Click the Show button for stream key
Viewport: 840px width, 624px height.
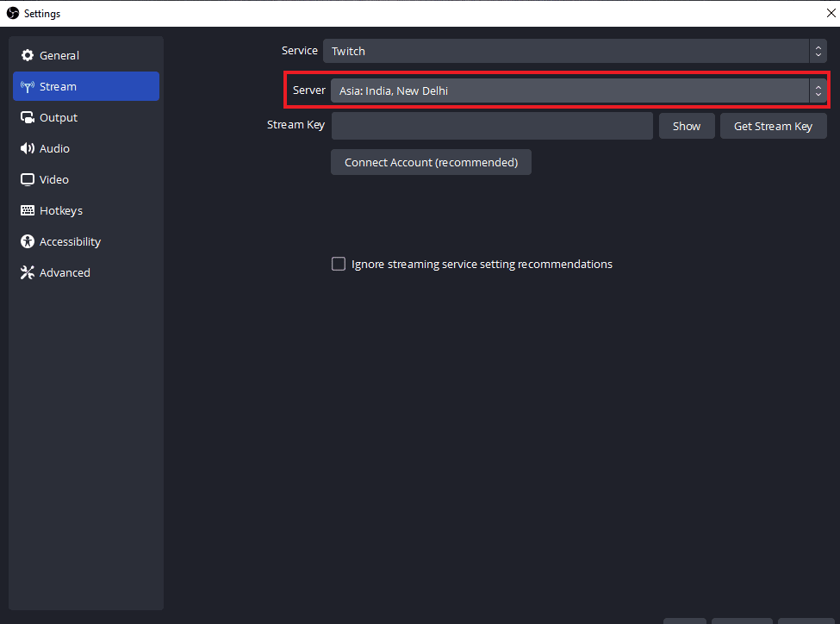pyautogui.click(x=687, y=125)
